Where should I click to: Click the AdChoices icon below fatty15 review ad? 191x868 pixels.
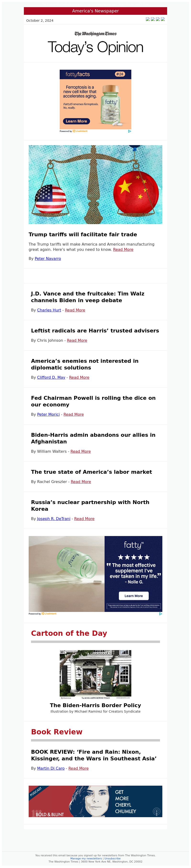click(x=160, y=614)
